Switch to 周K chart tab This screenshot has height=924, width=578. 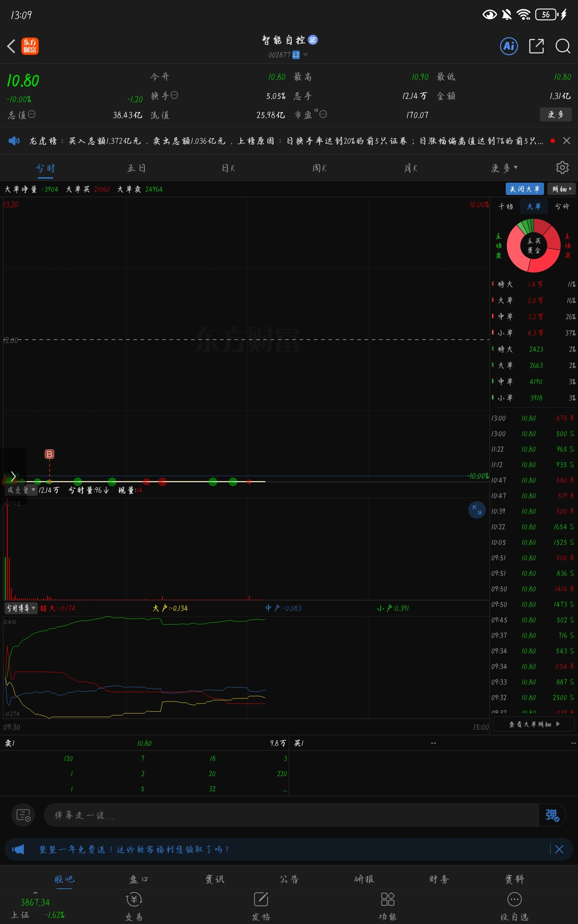[320, 168]
